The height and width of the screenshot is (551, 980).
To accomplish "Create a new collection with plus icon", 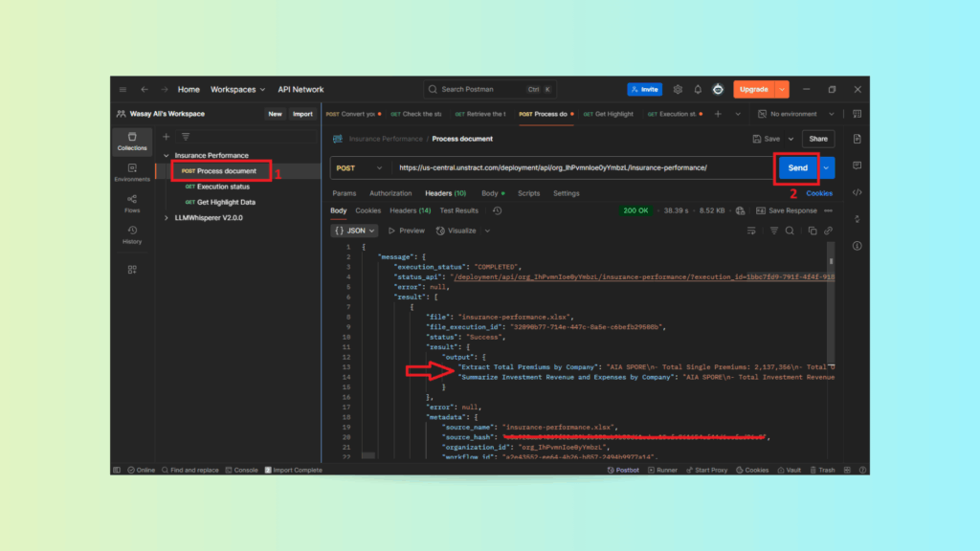I will (167, 136).
